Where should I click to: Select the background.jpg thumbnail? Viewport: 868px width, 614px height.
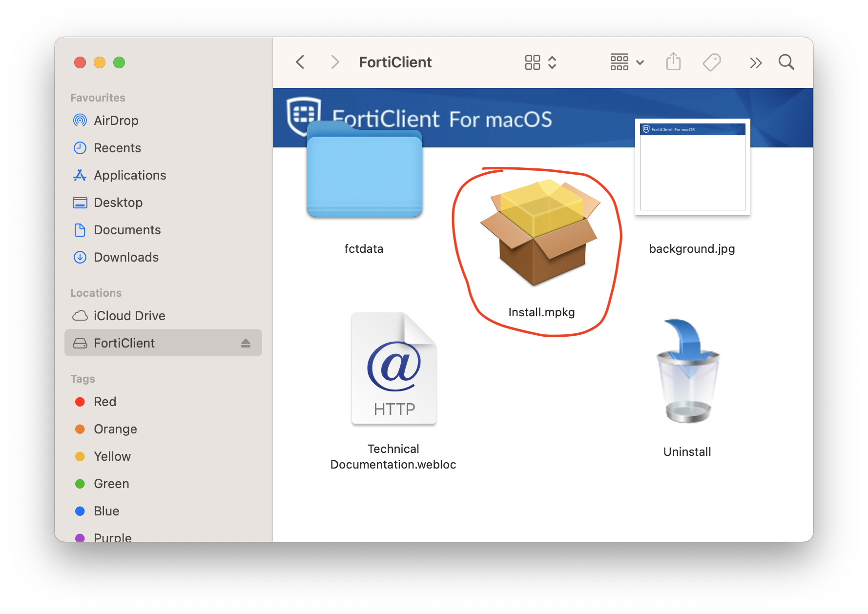[x=692, y=166]
